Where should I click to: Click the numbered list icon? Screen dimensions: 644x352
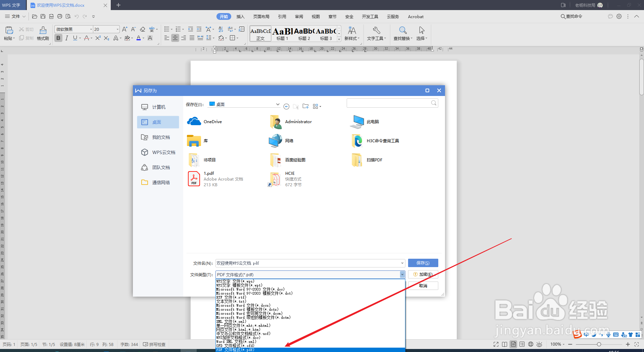pyautogui.click(x=178, y=29)
